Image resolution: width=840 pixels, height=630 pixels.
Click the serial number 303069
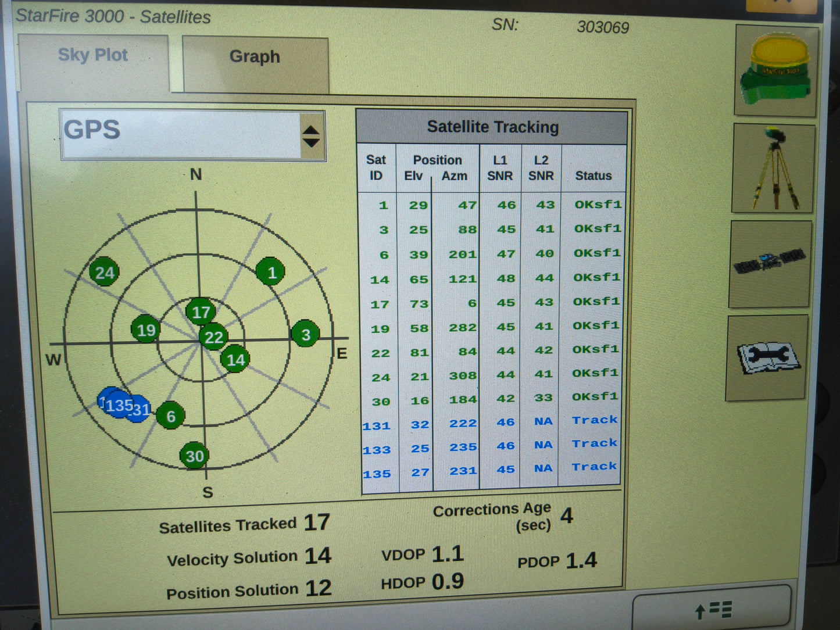[603, 27]
